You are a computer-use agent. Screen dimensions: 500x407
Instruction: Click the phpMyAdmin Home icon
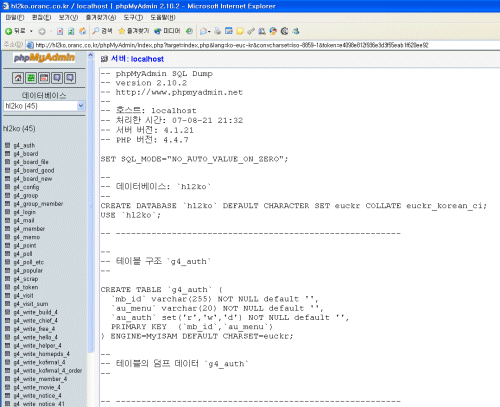[x=18, y=78]
